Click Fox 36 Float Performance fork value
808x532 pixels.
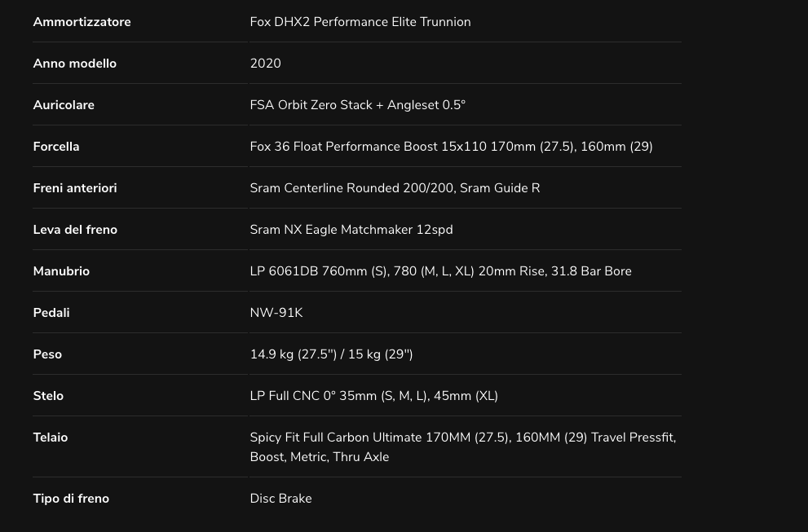452,147
